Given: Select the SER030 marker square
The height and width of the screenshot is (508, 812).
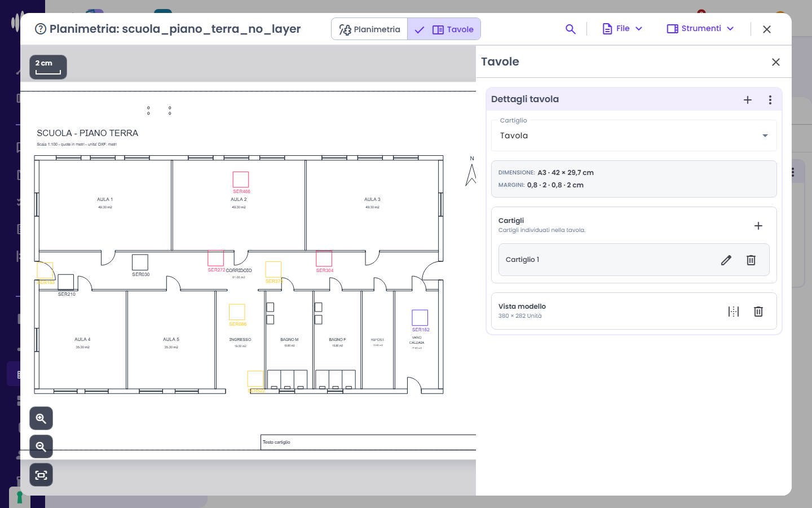Looking at the screenshot, I should click(x=140, y=262).
